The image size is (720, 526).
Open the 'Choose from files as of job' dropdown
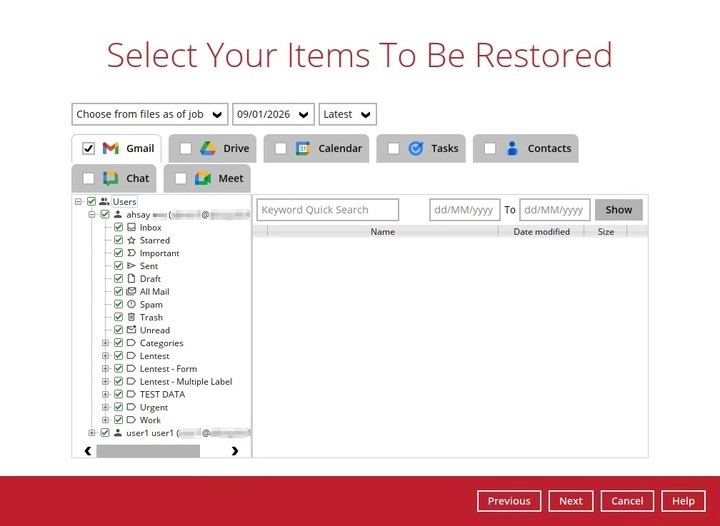(149, 114)
